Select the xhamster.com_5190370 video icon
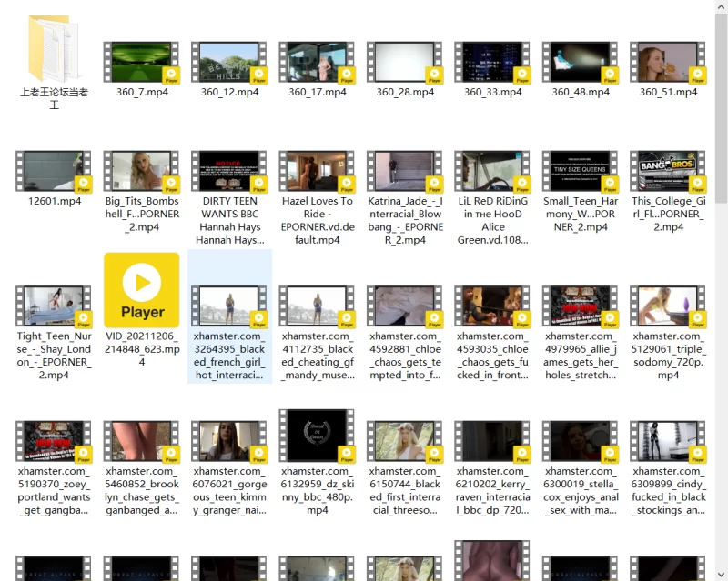 [54, 441]
